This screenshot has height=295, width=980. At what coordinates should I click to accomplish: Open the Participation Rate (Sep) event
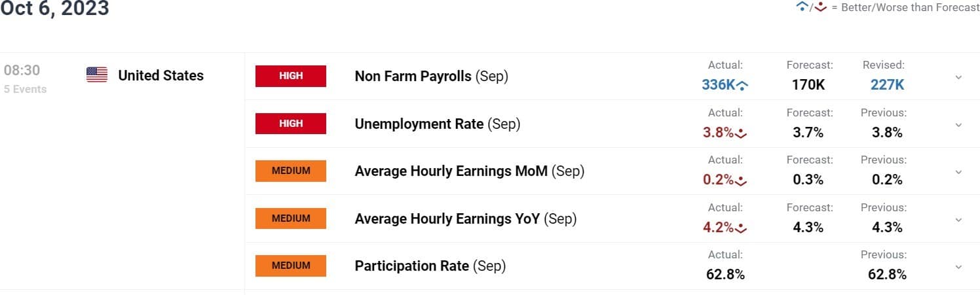(430, 266)
